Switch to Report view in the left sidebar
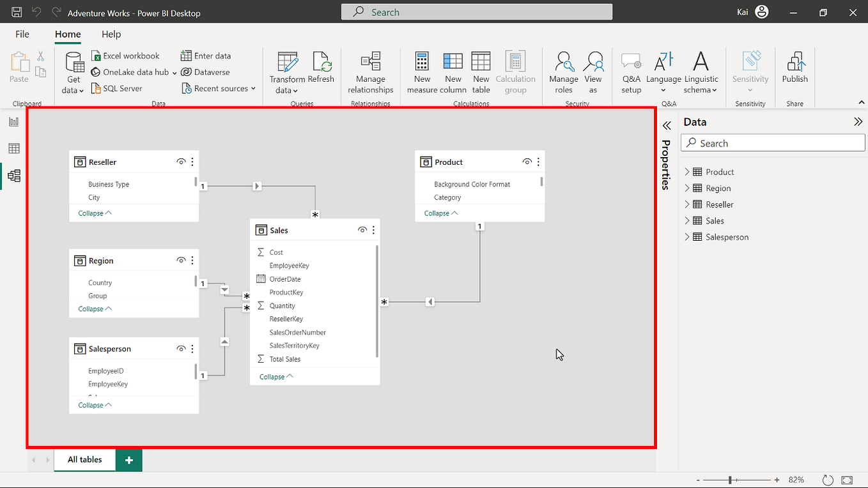868x488 pixels. 13,121
